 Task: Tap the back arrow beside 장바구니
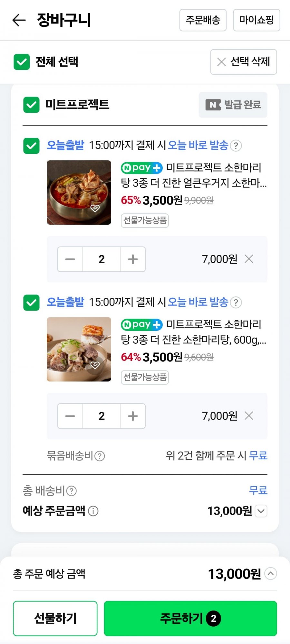pos(19,20)
